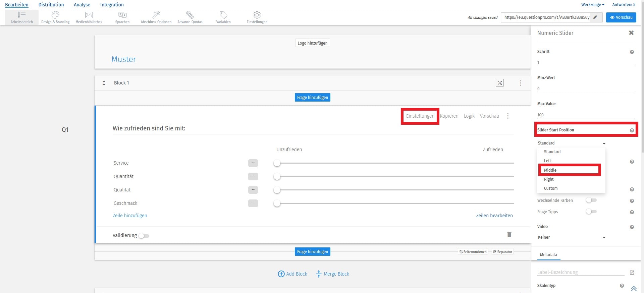The width and height of the screenshot is (644, 293).
Task: Select Left start position option
Action: point(571,161)
